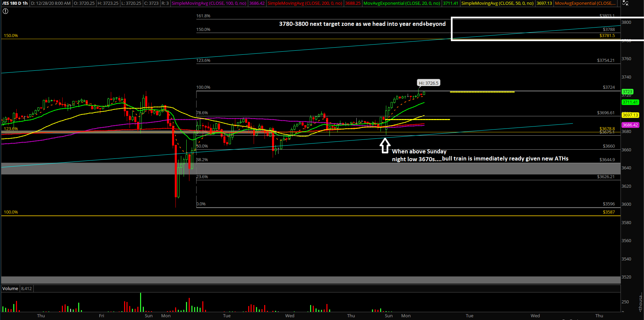Select the 23.6% Fibonacci level label
644x320 pixels.
pos(202,177)
